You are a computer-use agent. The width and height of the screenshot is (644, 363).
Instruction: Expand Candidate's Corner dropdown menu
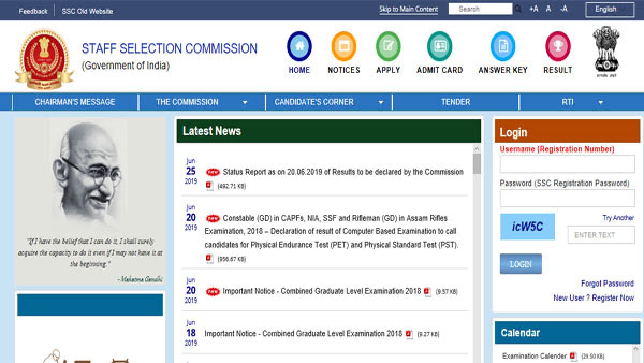tap(381, 102)
